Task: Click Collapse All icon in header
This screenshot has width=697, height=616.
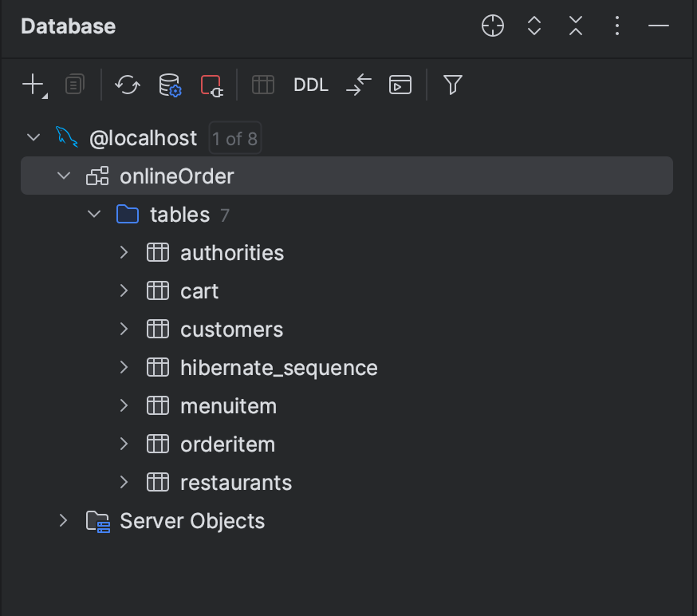Action: click(x=576, y=26)
